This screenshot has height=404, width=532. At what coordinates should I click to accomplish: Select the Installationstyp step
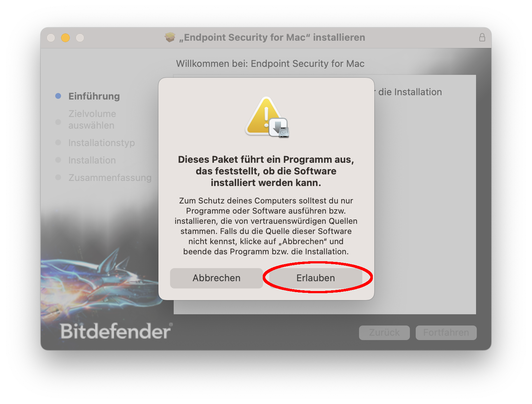point(101,143)
